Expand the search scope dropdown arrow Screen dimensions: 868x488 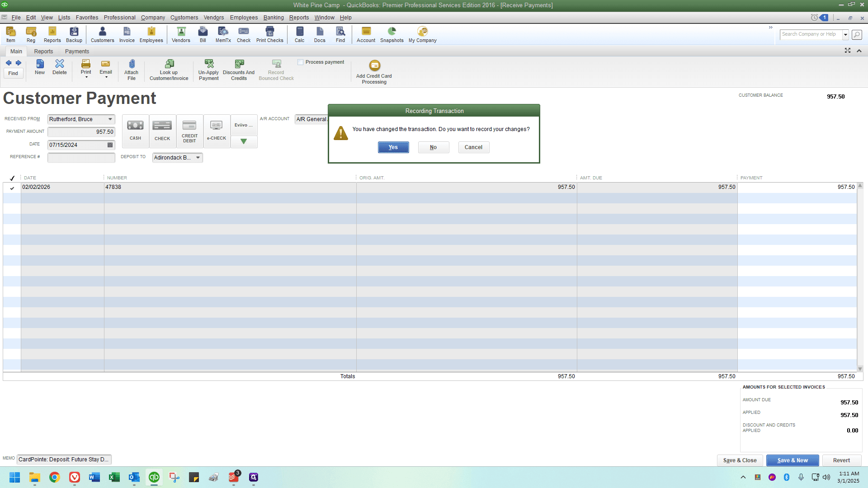click(845, 34)
